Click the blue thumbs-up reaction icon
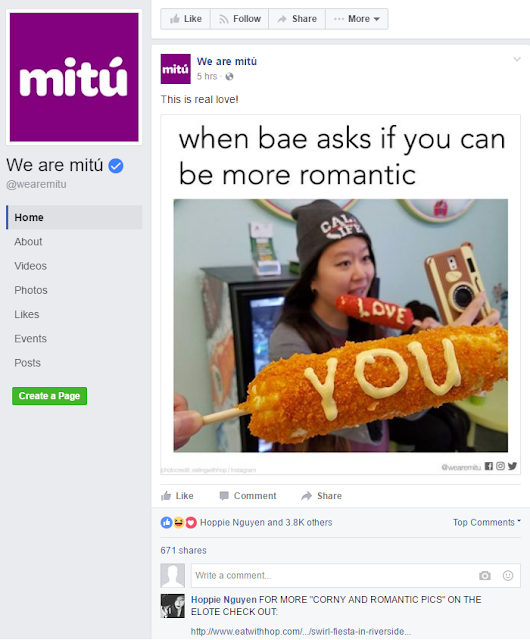Screen dimensions: 530x640 click(166, 522)
